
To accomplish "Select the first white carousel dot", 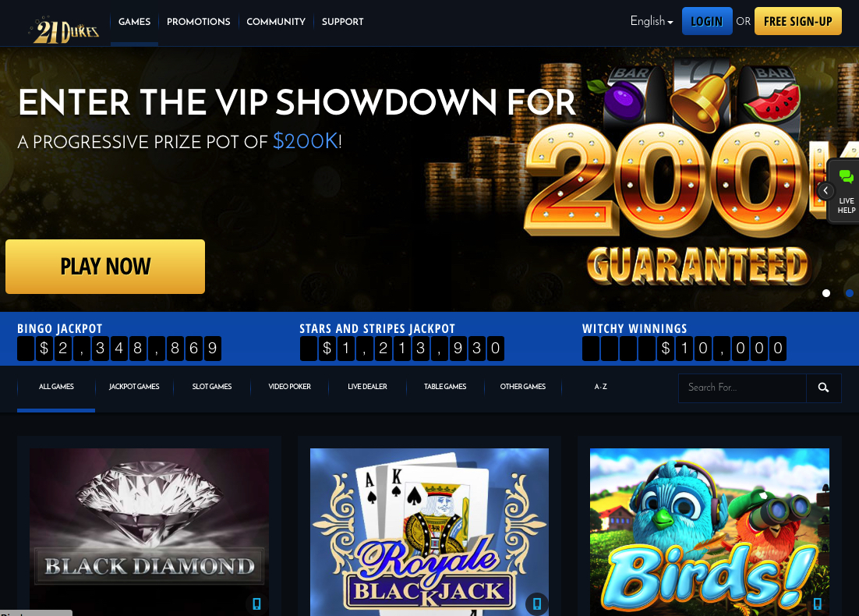I will tap(826, 293).
